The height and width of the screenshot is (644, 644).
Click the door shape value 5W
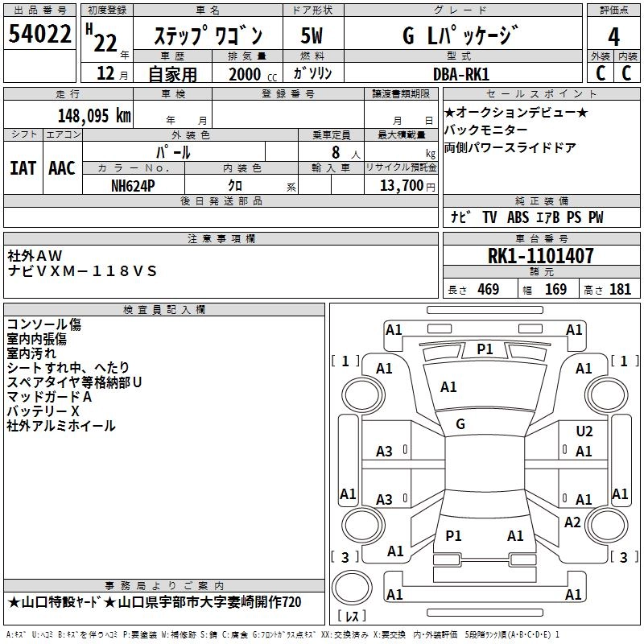312,35
